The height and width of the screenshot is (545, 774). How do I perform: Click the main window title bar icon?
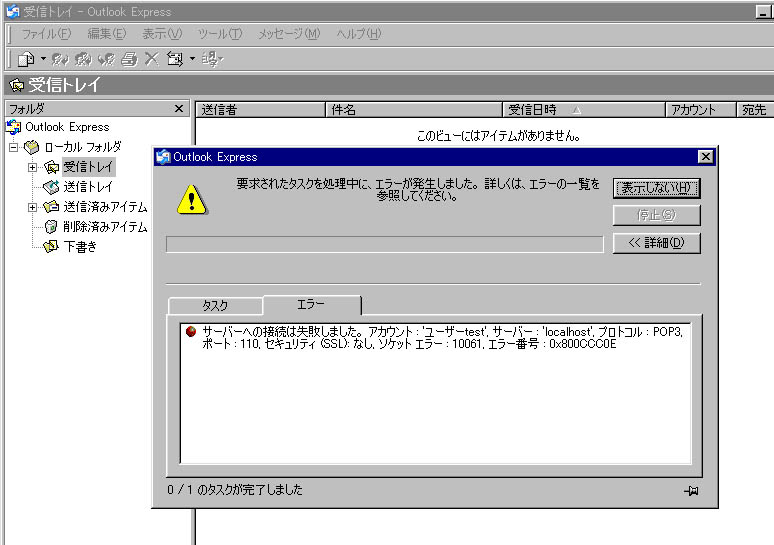[x=13, y=11]
